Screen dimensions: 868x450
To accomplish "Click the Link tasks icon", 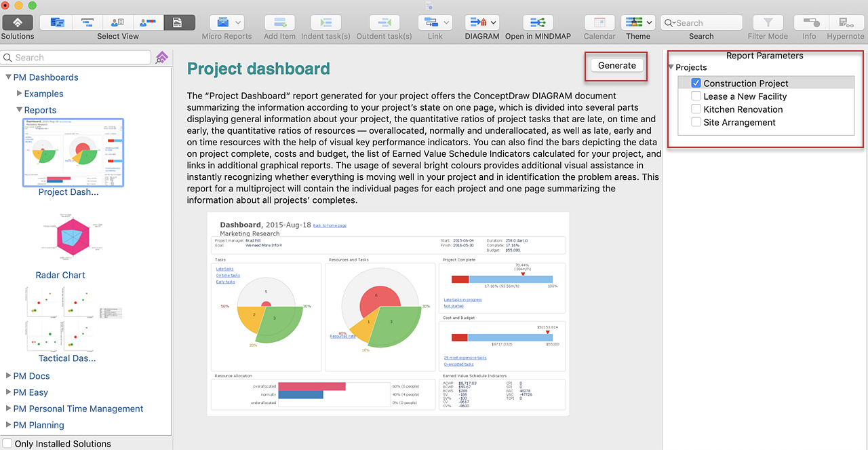I will coord(430,22).
